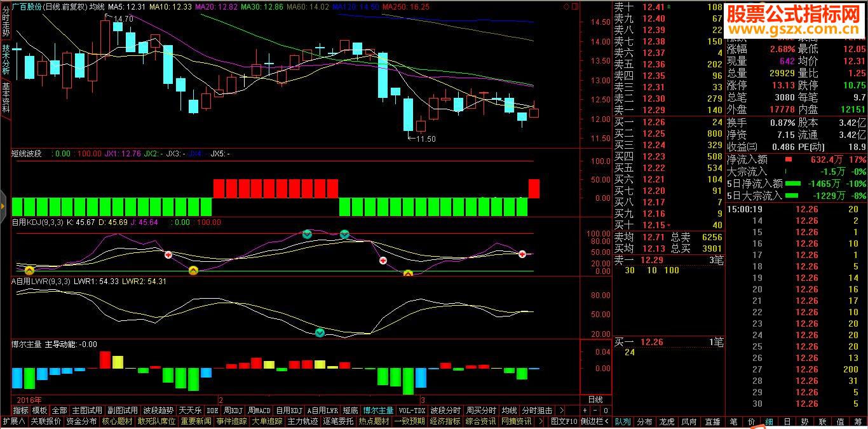Select the 价 price view button

pyautogui.click(x=752, y=421)
